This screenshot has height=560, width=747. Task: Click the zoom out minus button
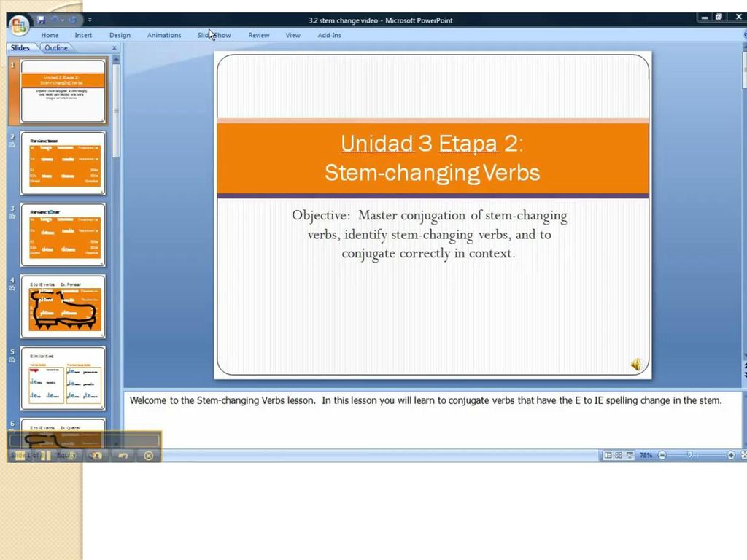(662, 455)
